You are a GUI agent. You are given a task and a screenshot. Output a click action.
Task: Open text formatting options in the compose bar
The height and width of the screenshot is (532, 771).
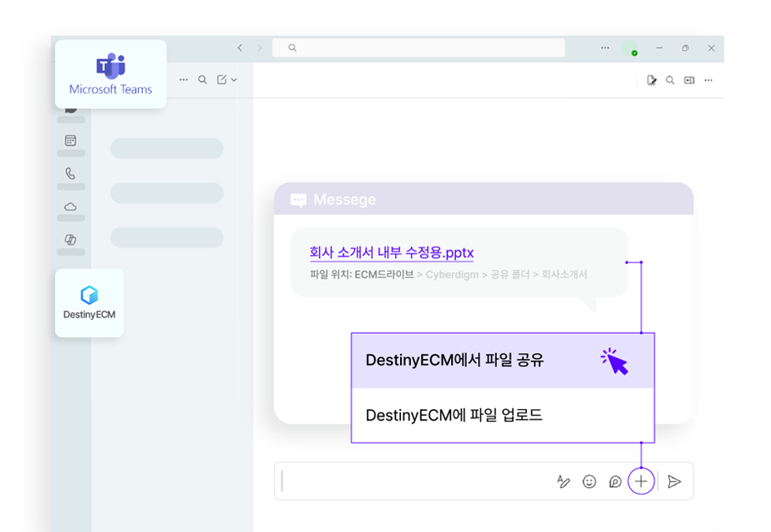tap(562, 481)
